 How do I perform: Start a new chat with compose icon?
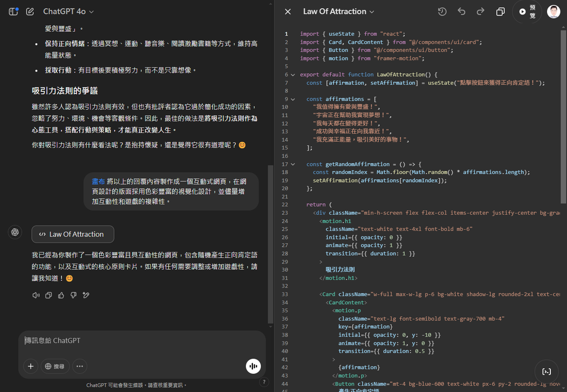[x=30, y=12]
